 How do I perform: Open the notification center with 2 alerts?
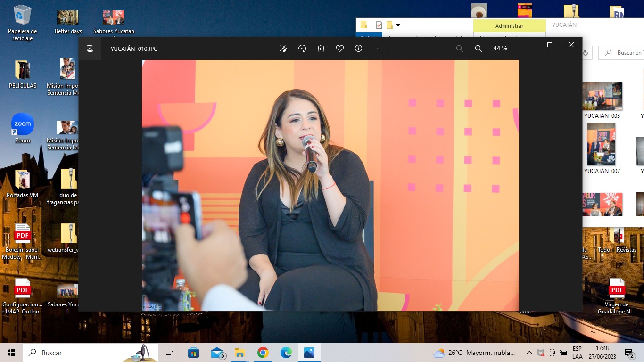[x=629, y=353]
